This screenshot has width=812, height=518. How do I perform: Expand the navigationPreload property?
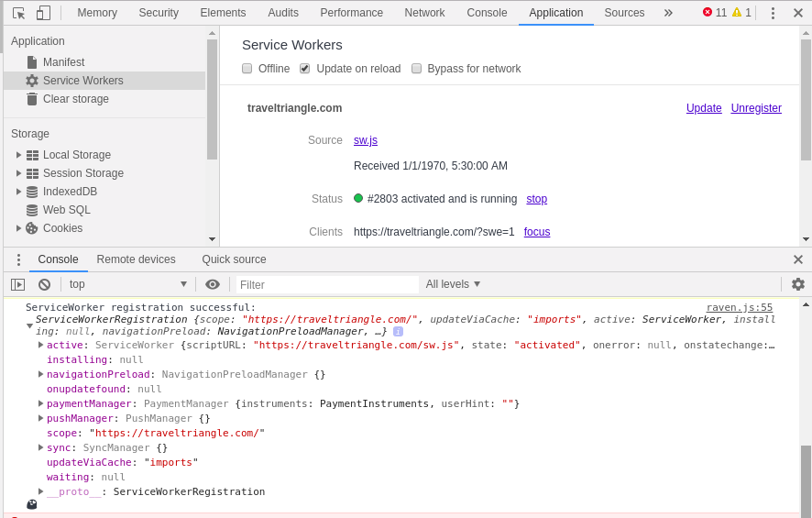40,374
